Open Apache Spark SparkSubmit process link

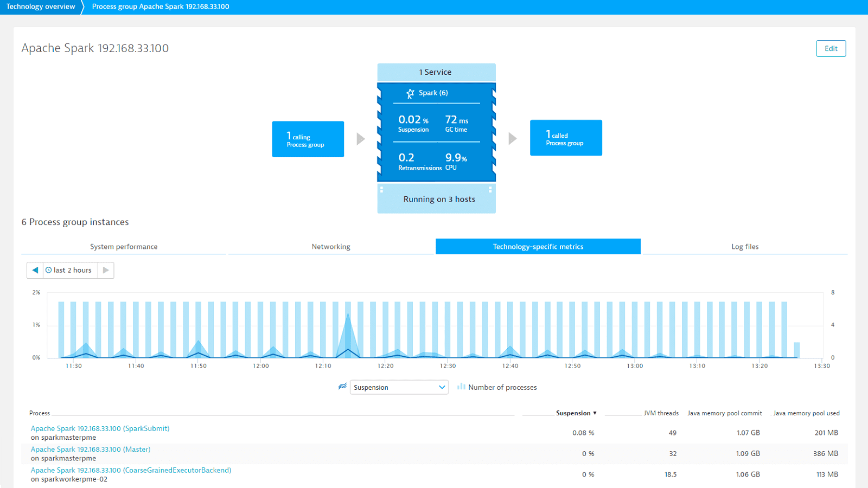[x=100, y=428]
